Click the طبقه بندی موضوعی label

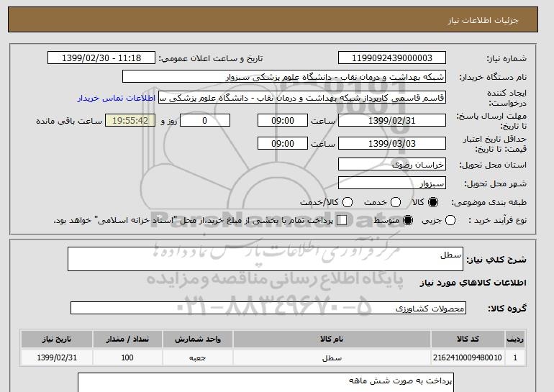coord(489,202)
